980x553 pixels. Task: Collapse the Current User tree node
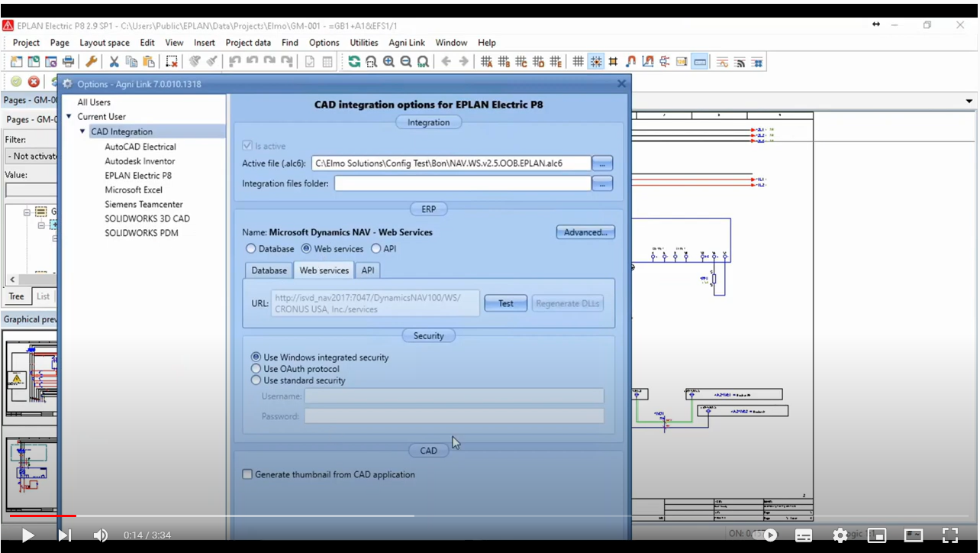(x=69, y=117)
